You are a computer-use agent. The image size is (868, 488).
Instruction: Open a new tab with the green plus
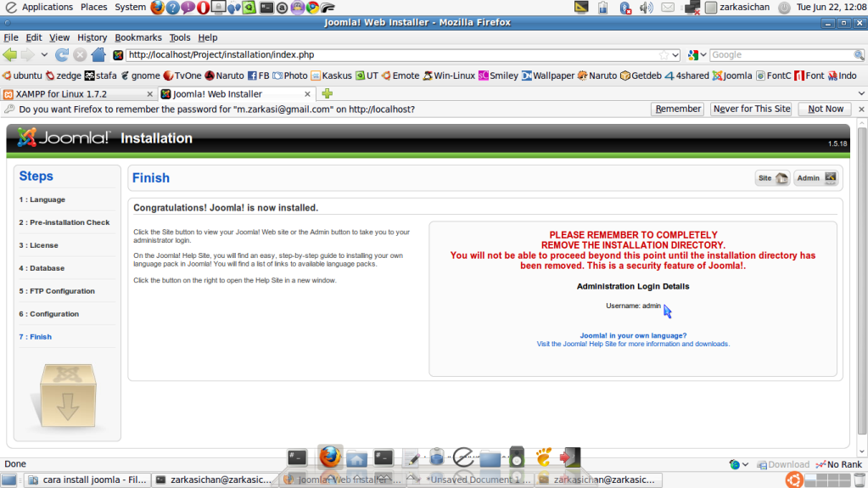(328, 93)
